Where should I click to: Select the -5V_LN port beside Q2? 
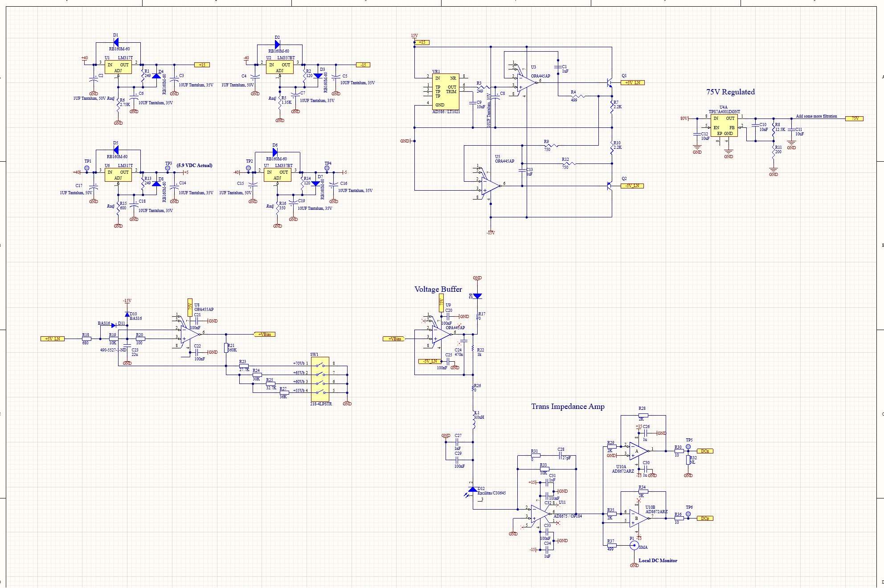coord(632,186)
